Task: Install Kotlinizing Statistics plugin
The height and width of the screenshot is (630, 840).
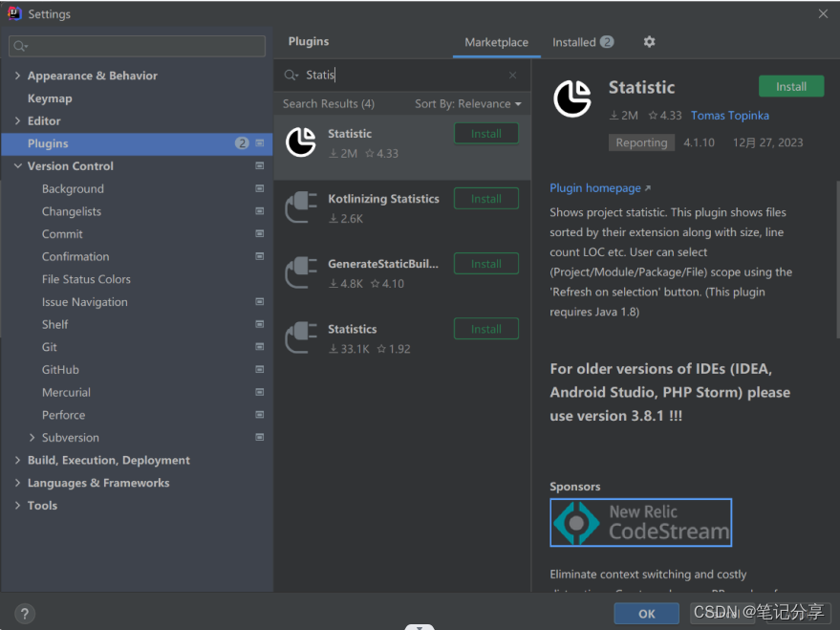Action: pos(485,199)
